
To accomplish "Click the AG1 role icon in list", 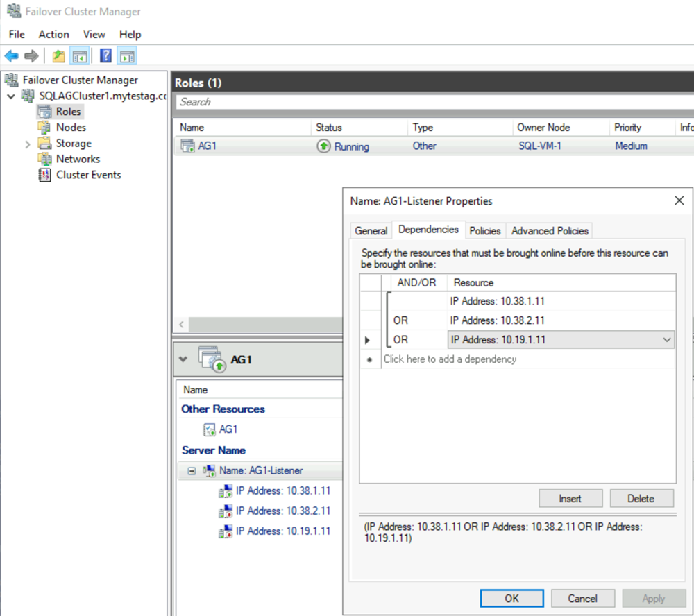I will 187,146.
